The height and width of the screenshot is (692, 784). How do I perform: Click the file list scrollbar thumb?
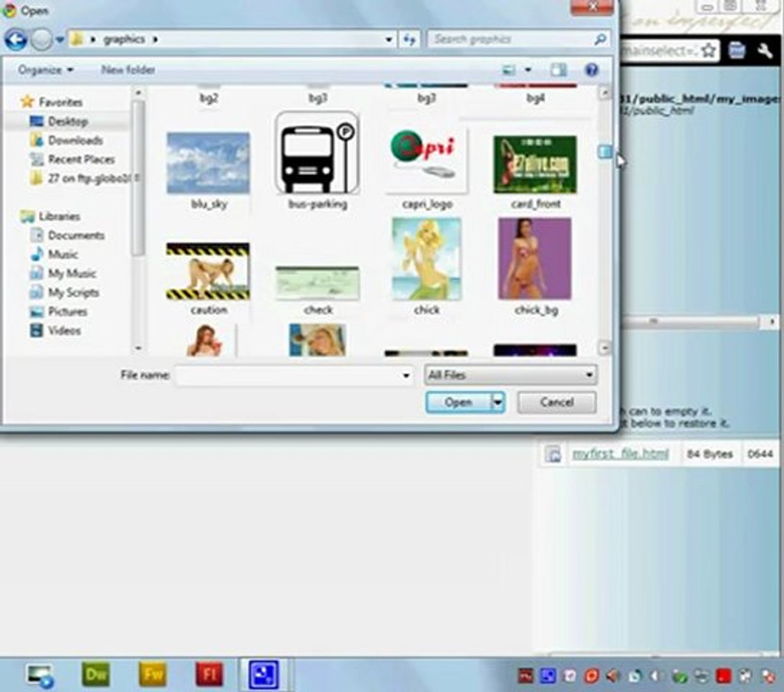pyautogui.click(x=604, y=152)
